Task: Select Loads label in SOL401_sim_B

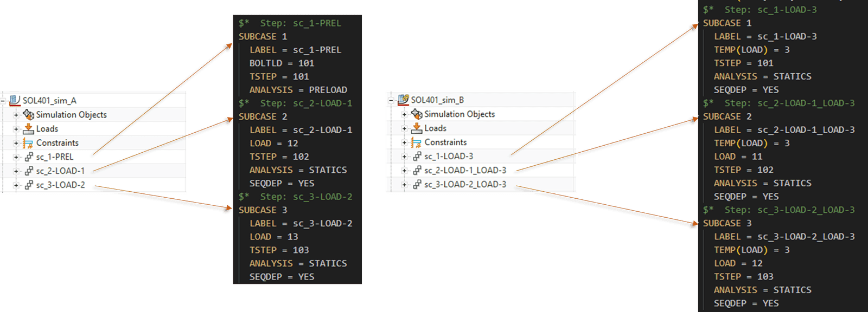Action: pos(436,128)
